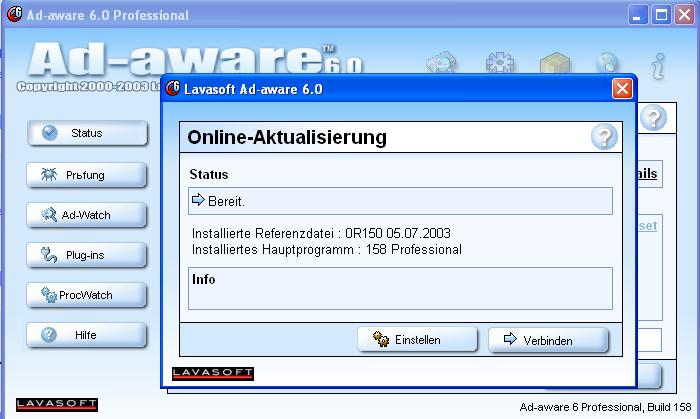Open the package box icon in top toolbar

tap(555, 62)
